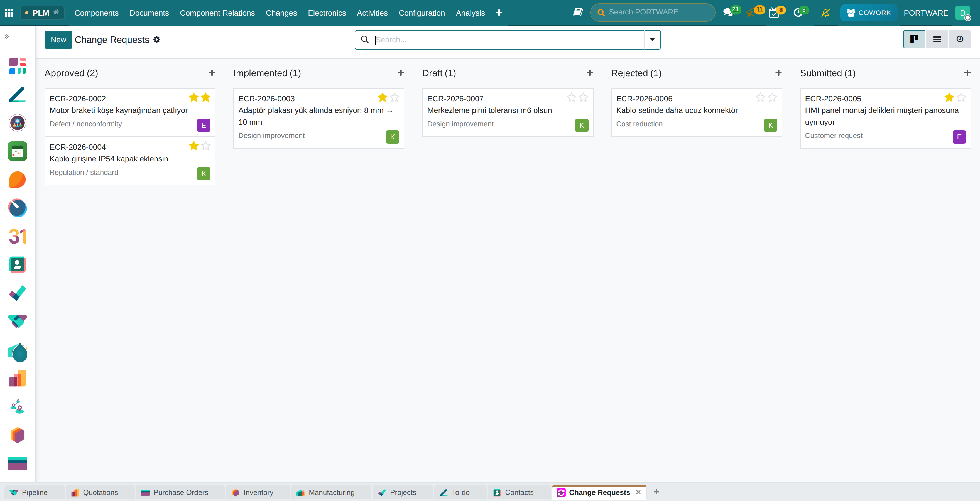Screen dimensions: 980x501
Task: Switch to activity clock view icon
Action: 959,39
